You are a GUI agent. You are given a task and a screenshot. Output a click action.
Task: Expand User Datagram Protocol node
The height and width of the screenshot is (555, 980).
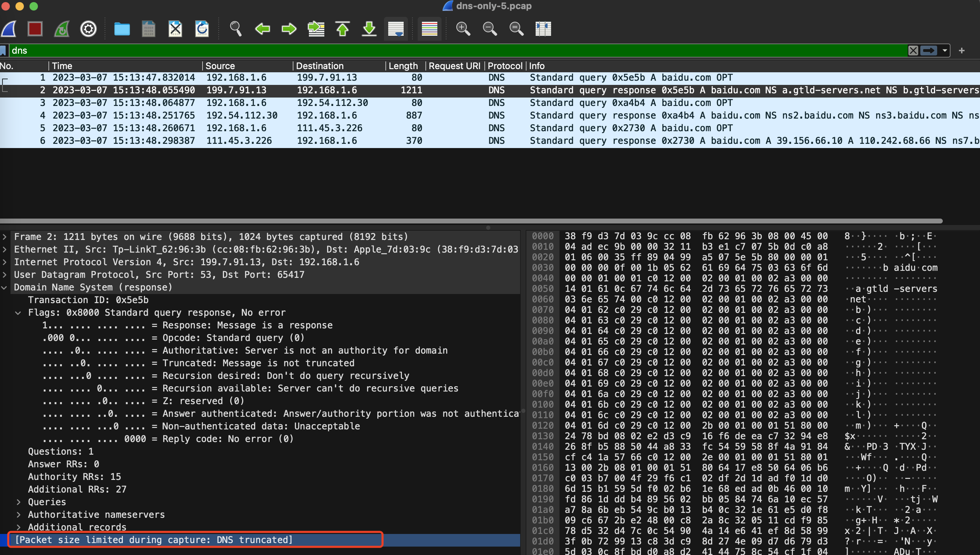click(x=4, y=274)
